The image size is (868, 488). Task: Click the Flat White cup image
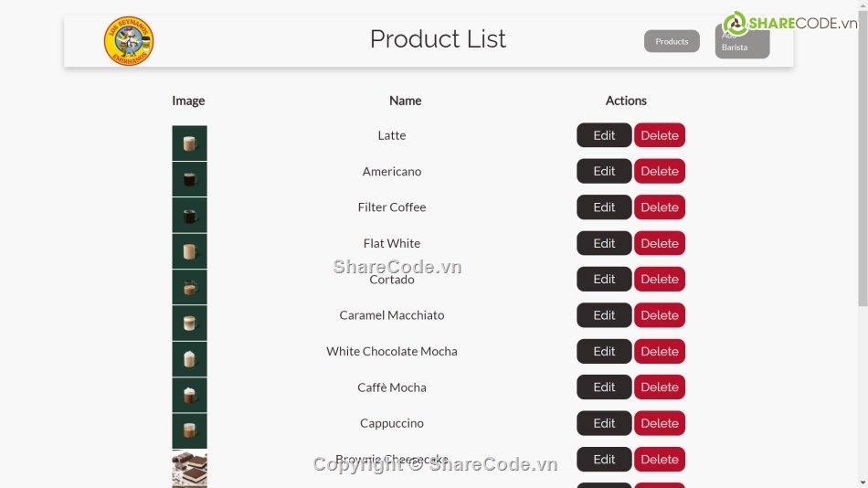pos(189,251)
